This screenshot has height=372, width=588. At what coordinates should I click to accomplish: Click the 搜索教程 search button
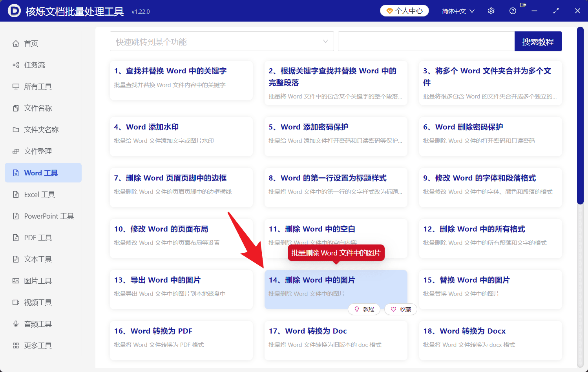538,41
